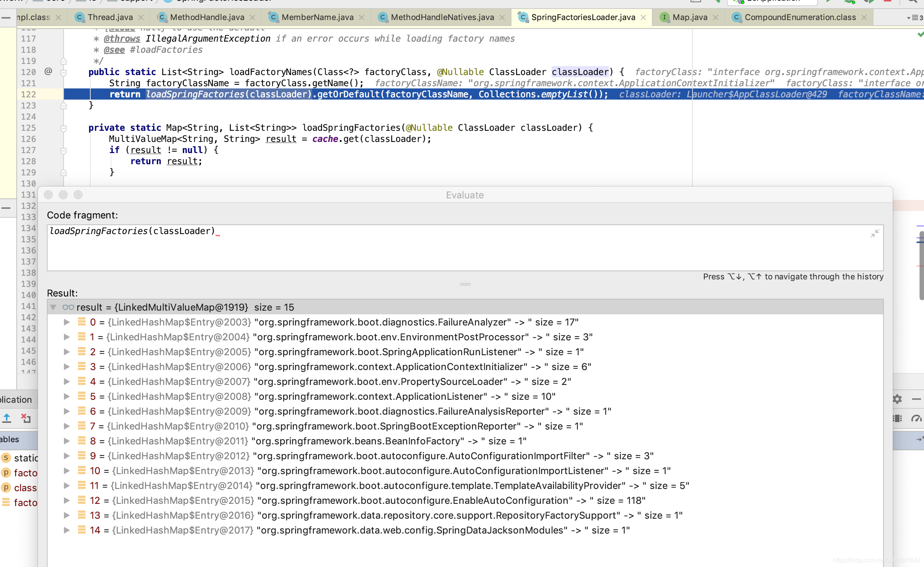Expand entry 12 EnableAutoConfiguration

pyautogui.click(x=67, y=500)
